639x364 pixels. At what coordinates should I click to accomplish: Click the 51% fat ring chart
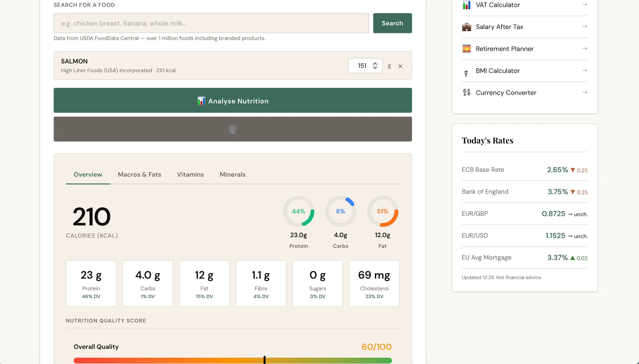pyautogui.click(x=382, y=211)
